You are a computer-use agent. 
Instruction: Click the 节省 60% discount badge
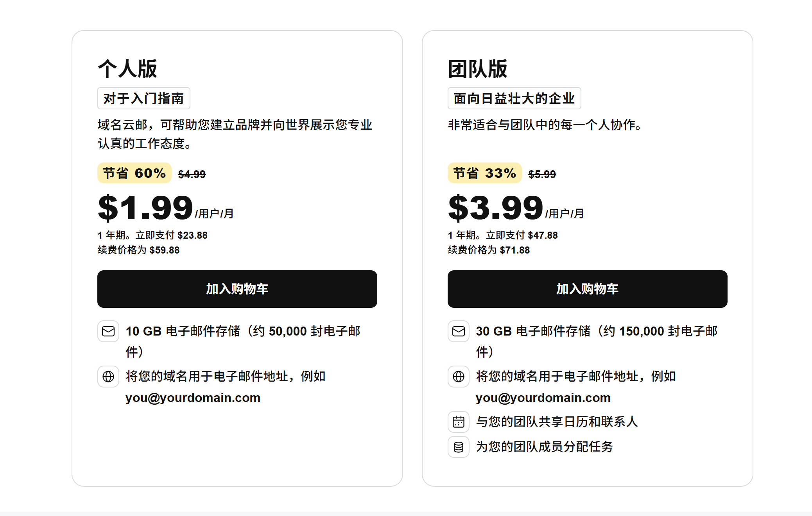pos(134,173)
